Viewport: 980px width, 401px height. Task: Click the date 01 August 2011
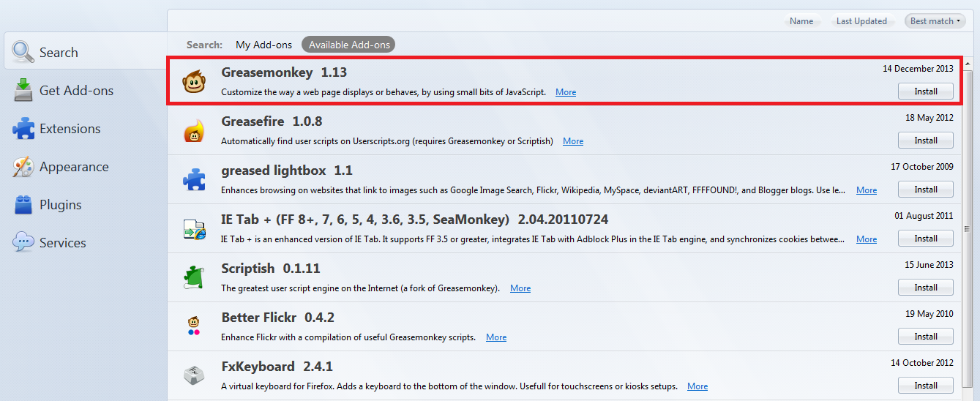click(x=924, y=216)
